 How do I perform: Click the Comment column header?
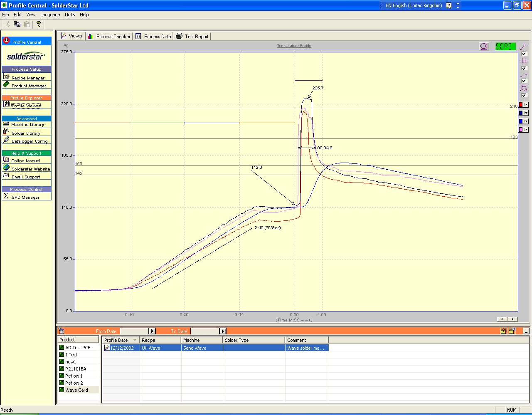pyautogui.click(x=307, y=340)
